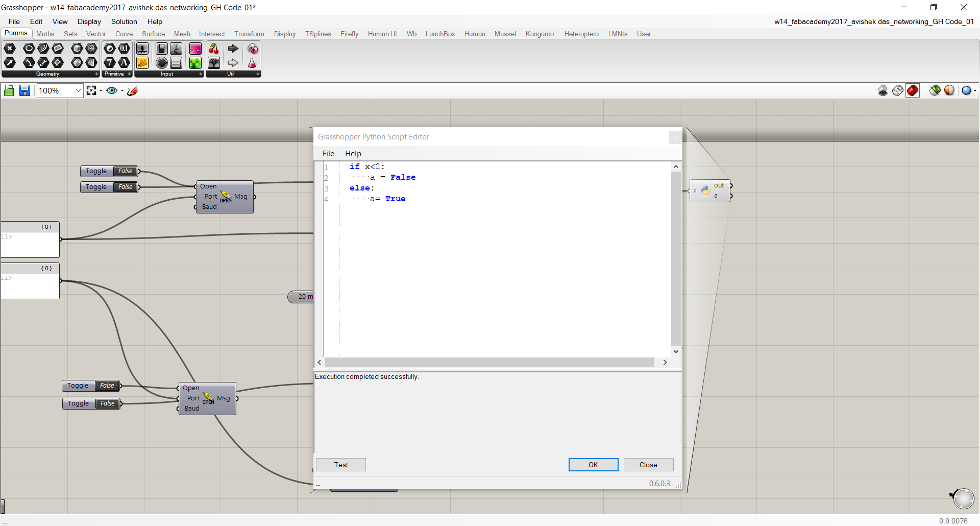Screen dimensions: 980x526
Task: Flip the top Toggle False component
Action: (109, 171)
